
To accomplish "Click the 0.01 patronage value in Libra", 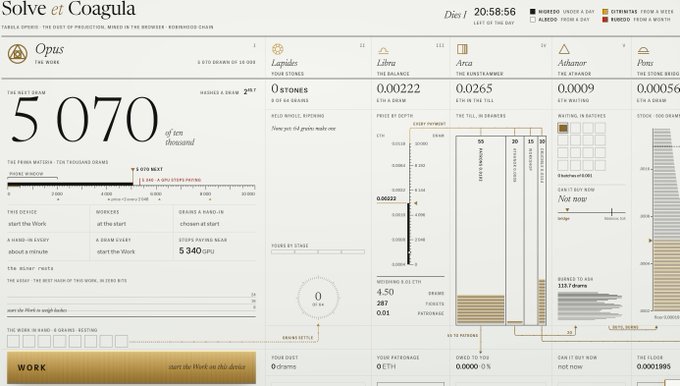I will [x=383, y=313].
